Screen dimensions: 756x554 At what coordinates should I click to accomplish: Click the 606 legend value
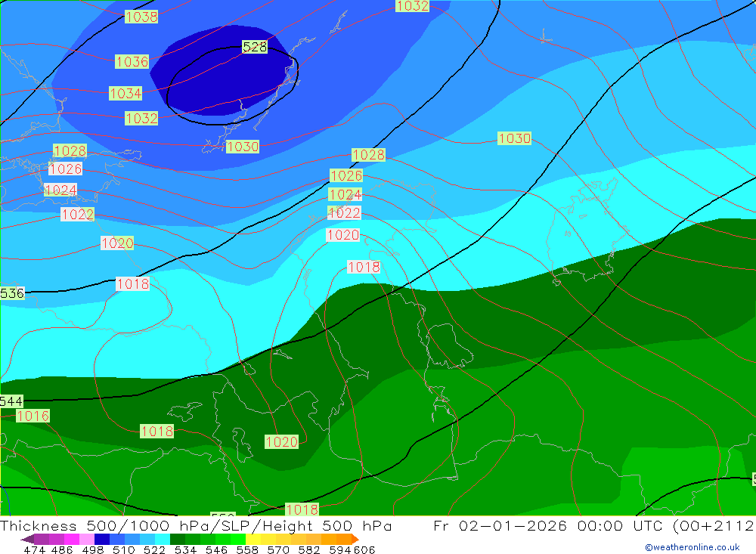coord(364,549)
